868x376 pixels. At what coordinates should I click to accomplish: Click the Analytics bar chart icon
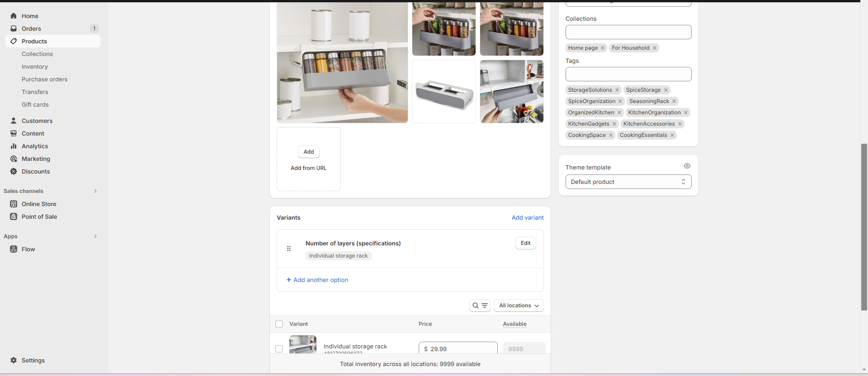[x=14, y=146]
